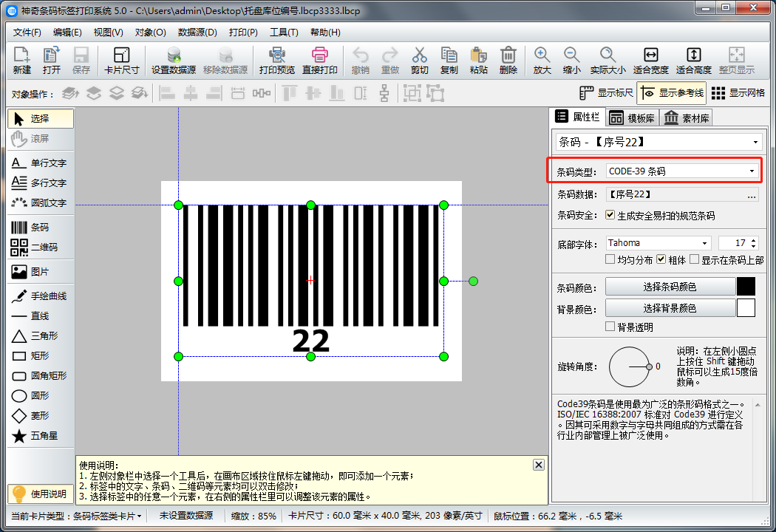Click the 选择背景颜色 button
Image resolution: width=776 pixels, height=532 pixels.
pos(670,308)
